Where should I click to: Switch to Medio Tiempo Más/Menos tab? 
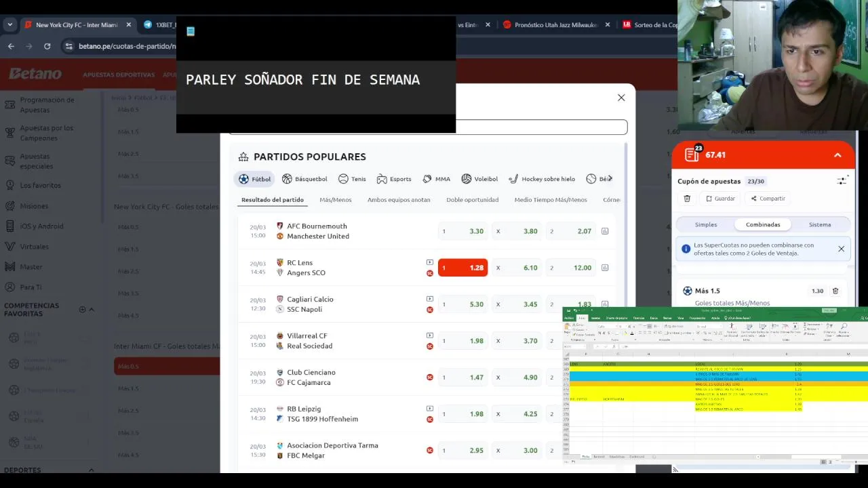(551, 200)
